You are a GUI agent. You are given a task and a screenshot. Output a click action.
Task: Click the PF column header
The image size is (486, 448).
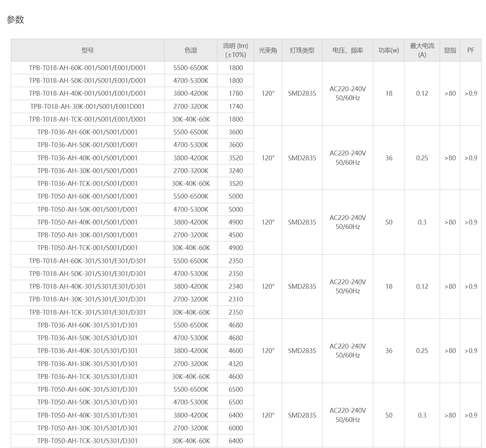[470, 50]
